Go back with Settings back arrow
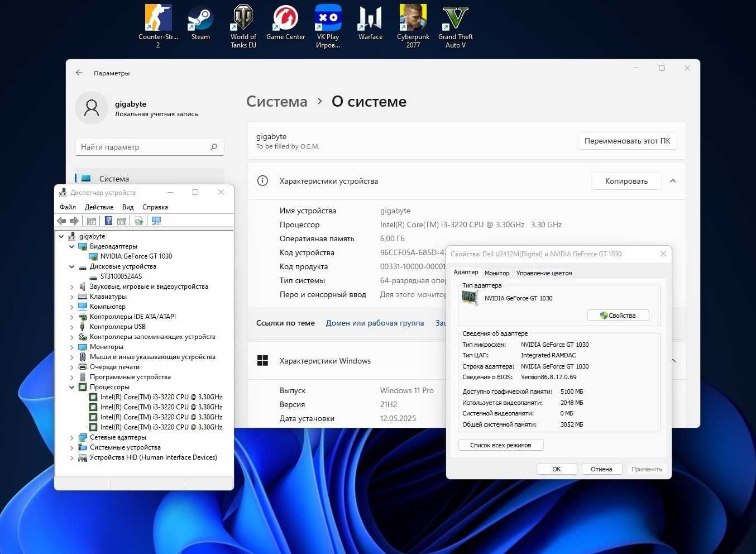The image size is (756, 554). click(x=79, y=73)
